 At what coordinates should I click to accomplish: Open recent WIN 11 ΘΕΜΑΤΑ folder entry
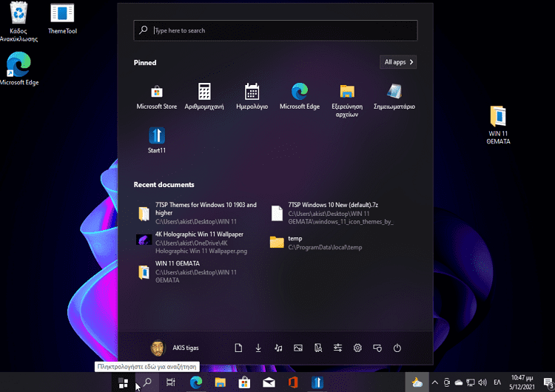[188, 271]
